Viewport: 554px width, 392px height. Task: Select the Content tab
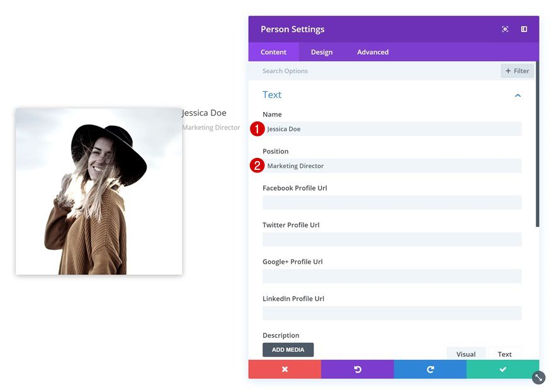(273, 52)
